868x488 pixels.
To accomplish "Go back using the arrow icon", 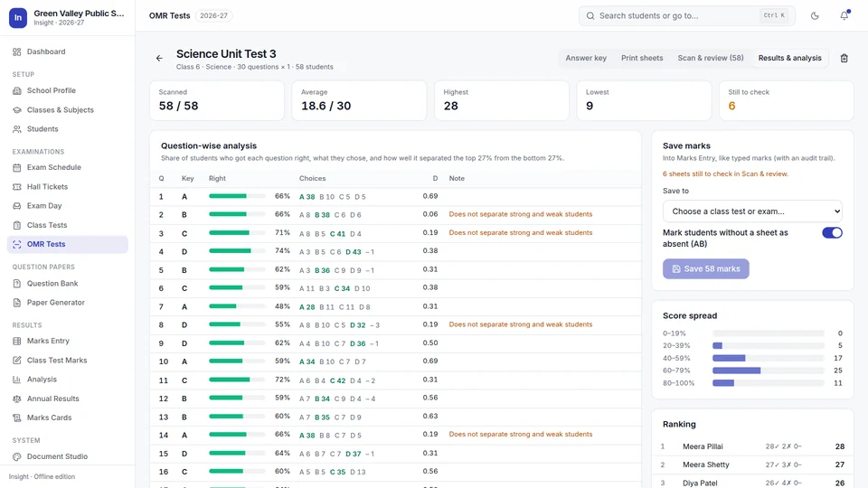I will point(159,58).
